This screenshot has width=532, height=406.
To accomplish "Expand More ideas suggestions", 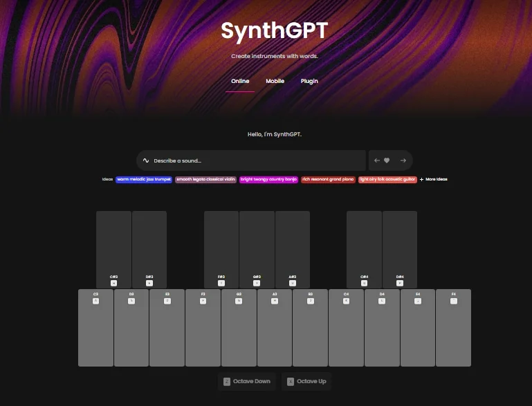I will click(433, 179).
